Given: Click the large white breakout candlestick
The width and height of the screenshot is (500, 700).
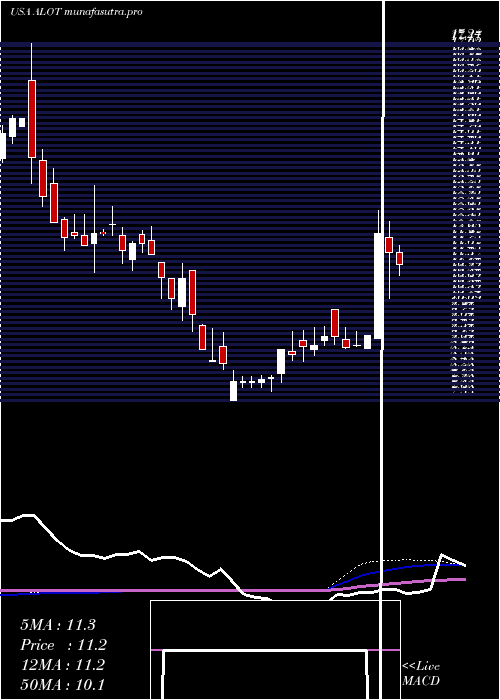Looking at the screenshot, I should 378,286.
